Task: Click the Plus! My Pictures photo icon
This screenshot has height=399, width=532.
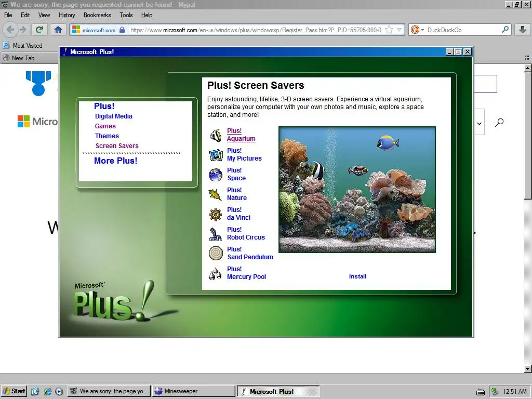Action: click(x=216, y=155)
